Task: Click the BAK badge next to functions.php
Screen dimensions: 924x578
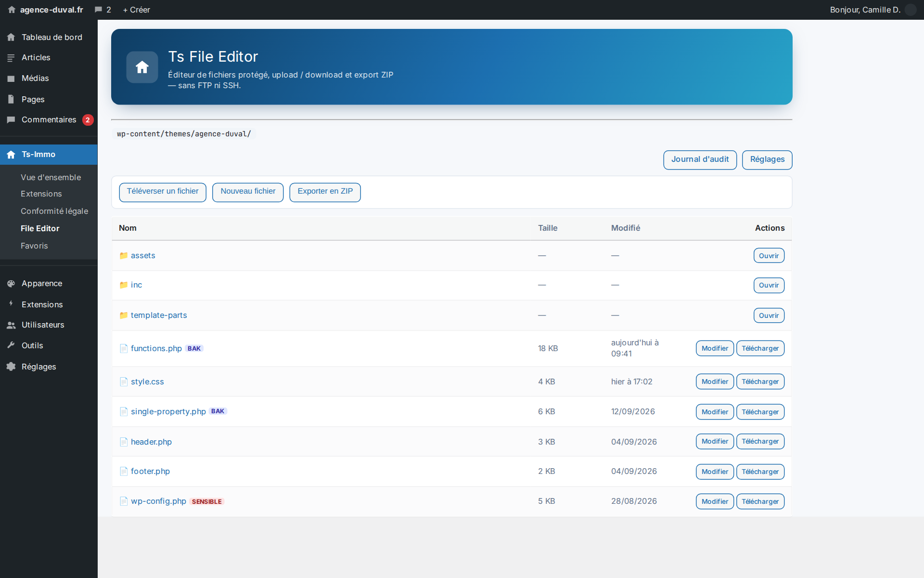Action: [194, 348]
